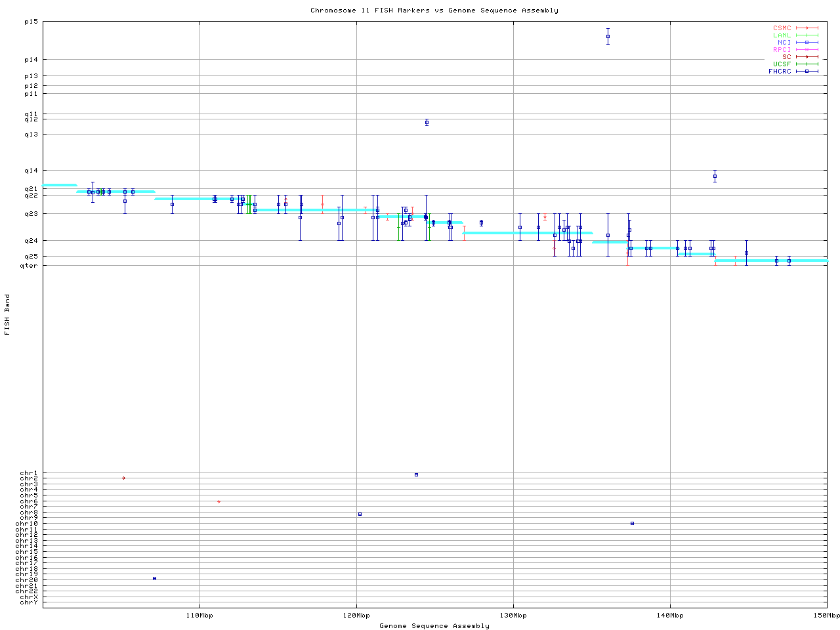Click the CSMC legend marker sample
Viewport: 840px width, 630px height.
pos(807,28)
